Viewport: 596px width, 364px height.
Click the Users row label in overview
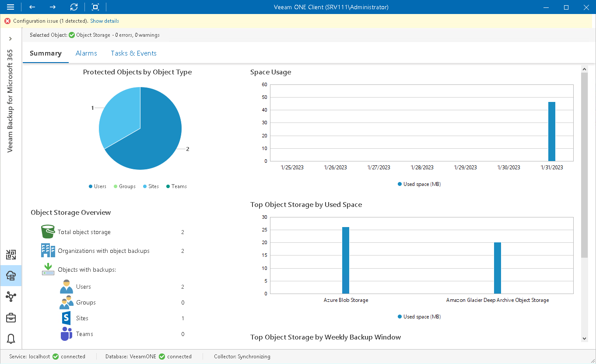click(x=84, y=287)
